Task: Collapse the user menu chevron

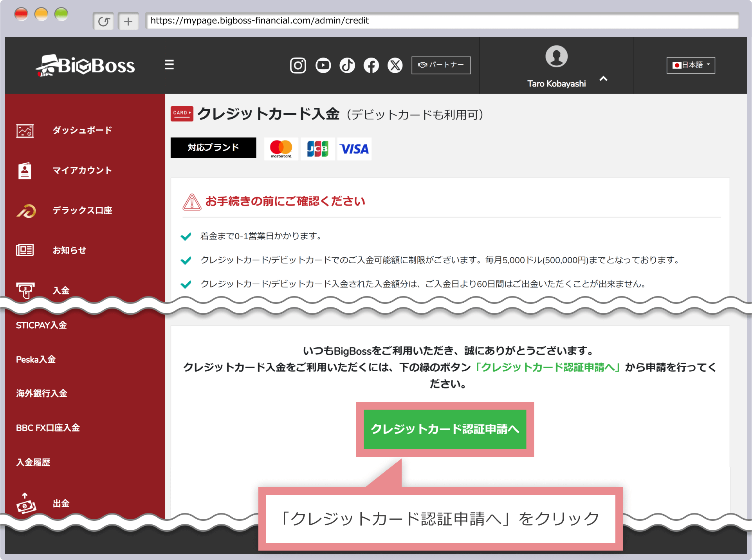Action: pyautogui.click(x=603, y=79)
